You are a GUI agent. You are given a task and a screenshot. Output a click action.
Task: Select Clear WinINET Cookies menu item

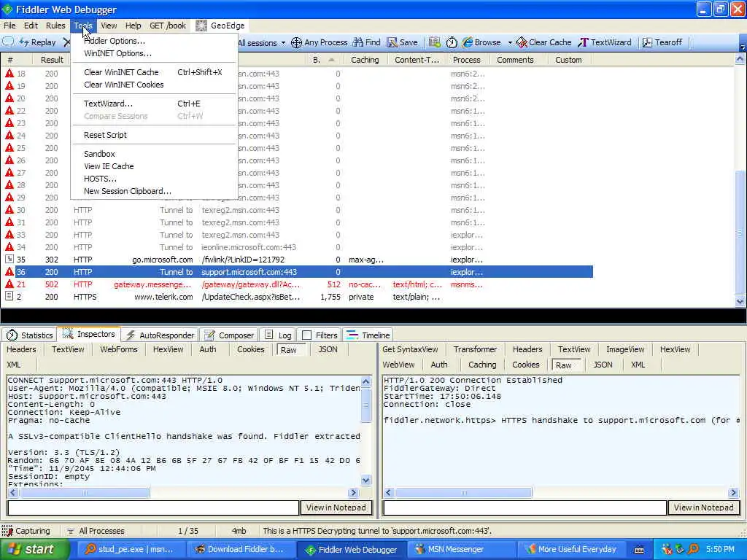tap(155, 85)
